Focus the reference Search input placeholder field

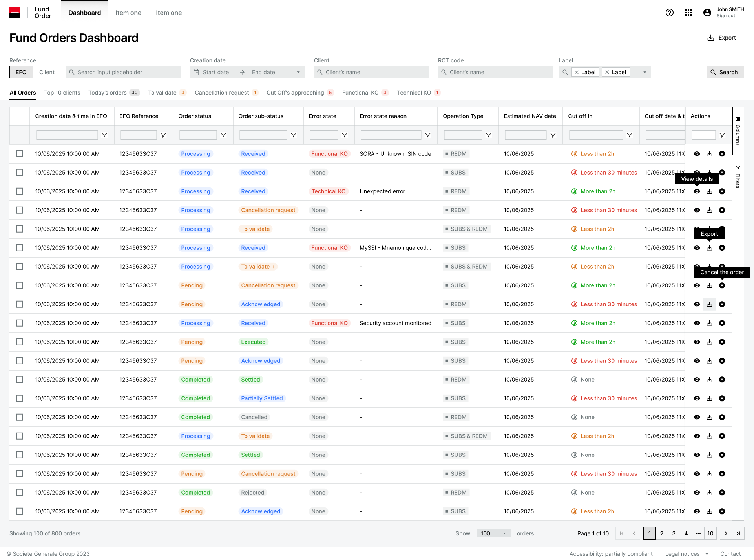coord(123,72)
